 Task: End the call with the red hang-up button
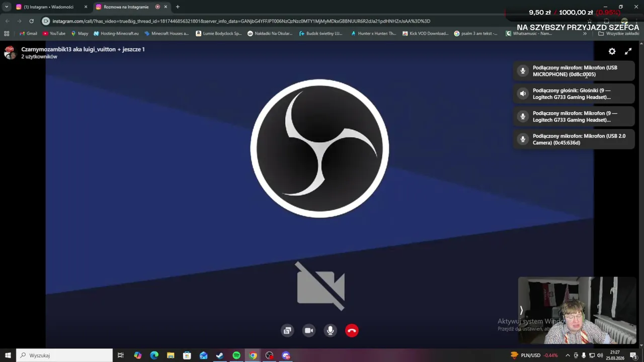tap(352, 330)
